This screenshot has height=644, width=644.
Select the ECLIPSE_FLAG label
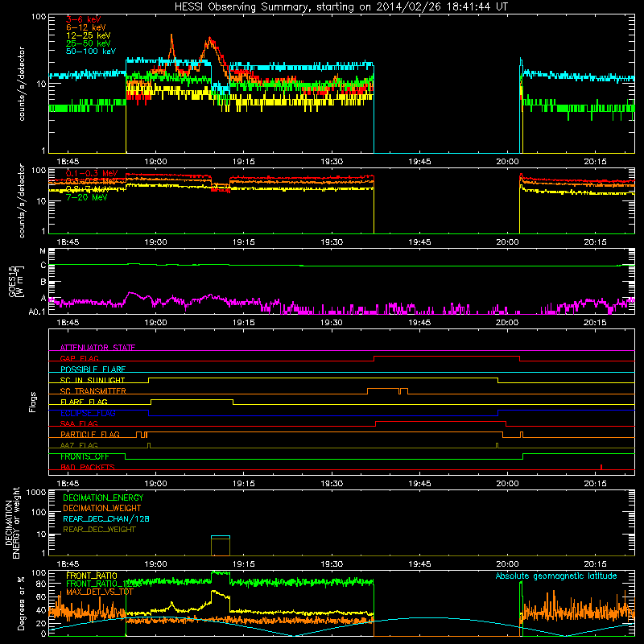(88, 413)
